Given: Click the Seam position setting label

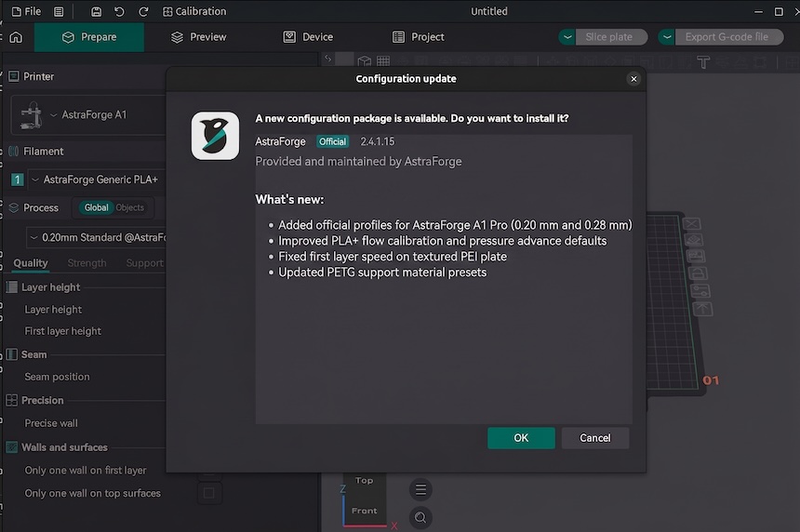Looking at the screenshot, I should coord(57,377).
